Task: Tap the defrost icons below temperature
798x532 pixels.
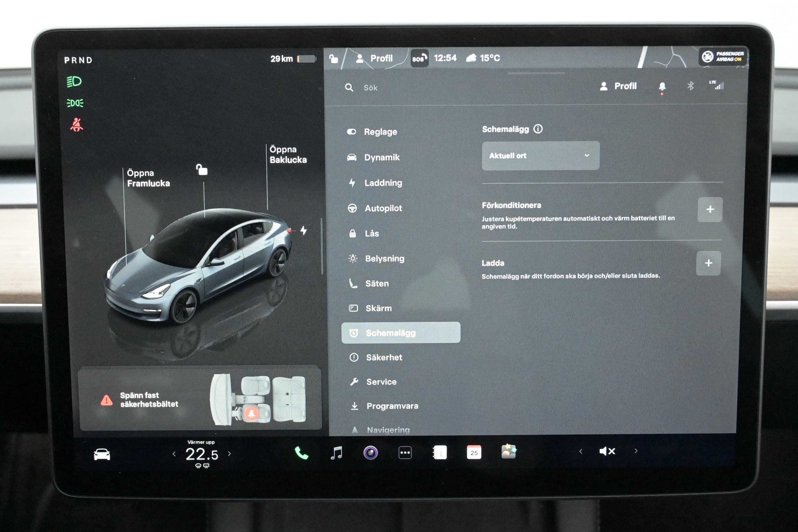Action: coord(202,466)
